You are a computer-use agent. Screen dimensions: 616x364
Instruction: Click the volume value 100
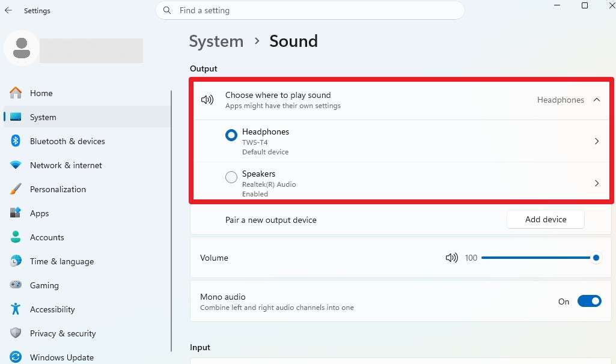471,258
